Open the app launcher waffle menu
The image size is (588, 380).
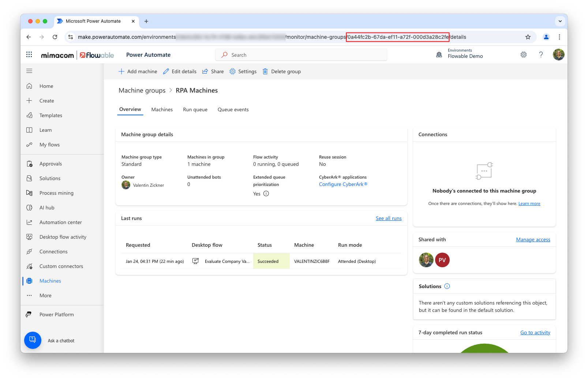[29, 54]
